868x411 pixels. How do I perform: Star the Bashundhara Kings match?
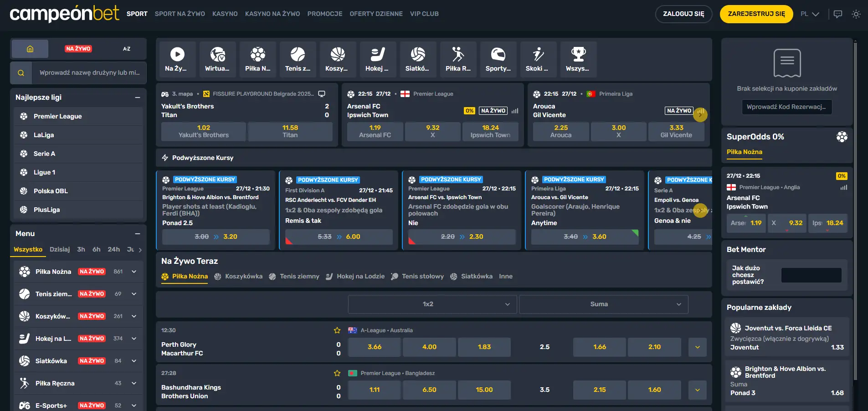pyautogui.click(x=337, y=373)
